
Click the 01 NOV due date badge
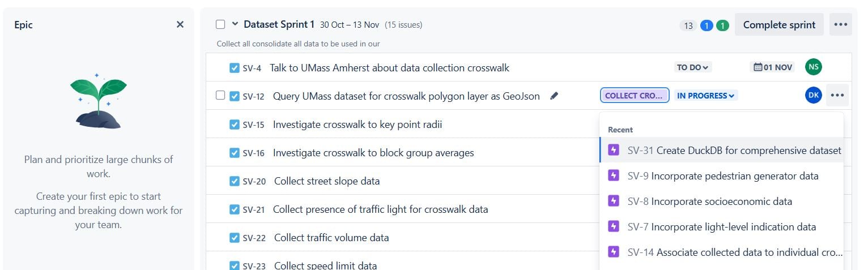pos(772,67)
